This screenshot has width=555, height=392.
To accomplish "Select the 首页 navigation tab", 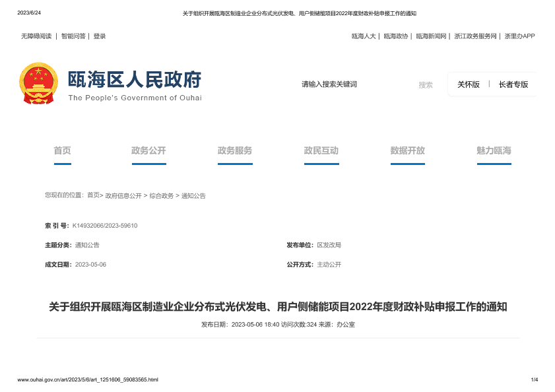I will point(62,150).
